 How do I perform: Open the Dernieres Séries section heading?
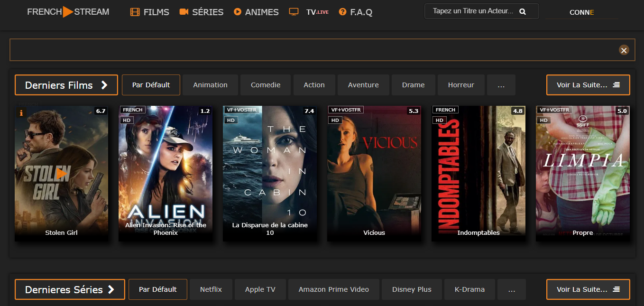point(70,289)
